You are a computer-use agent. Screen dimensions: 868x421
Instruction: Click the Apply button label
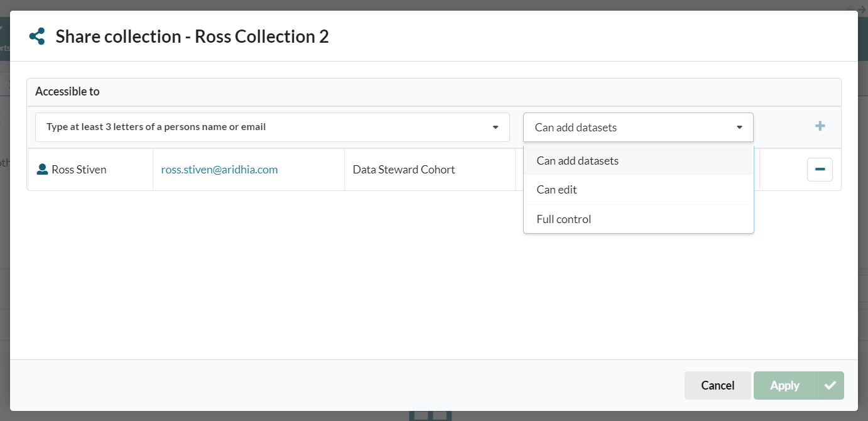point(784,385)
